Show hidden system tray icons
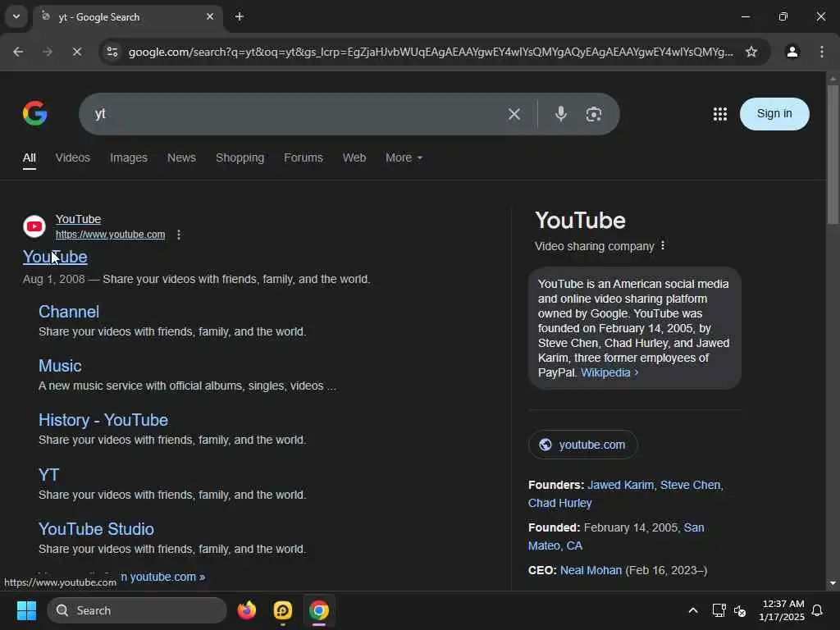 click(x=692, y=610)
